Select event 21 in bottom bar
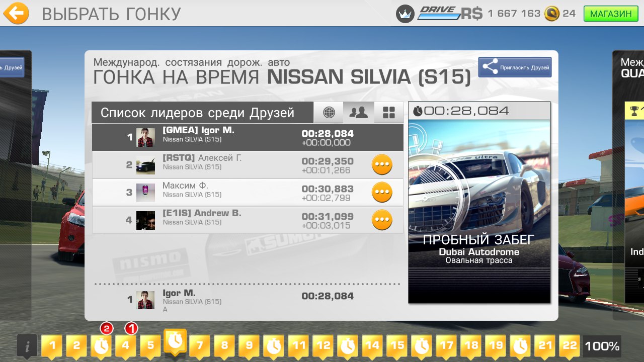The width and height of the screenshot is (644, 362). 545,346
